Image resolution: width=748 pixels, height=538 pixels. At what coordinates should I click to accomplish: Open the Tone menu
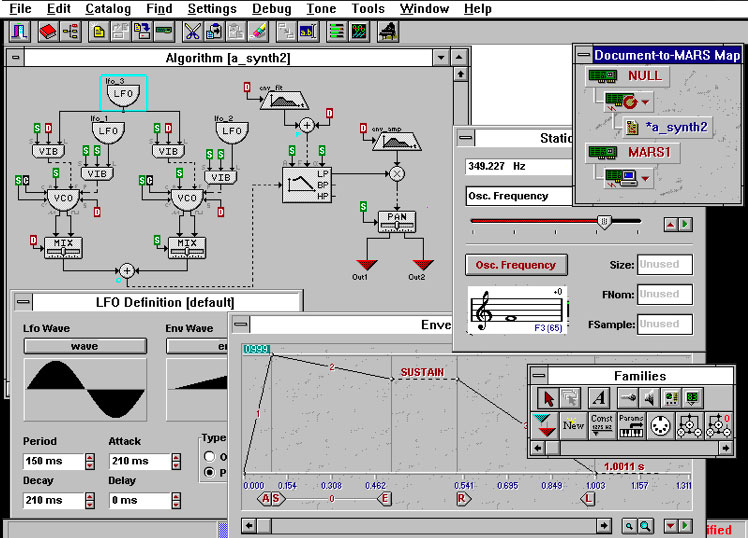(x=321, y=9)
